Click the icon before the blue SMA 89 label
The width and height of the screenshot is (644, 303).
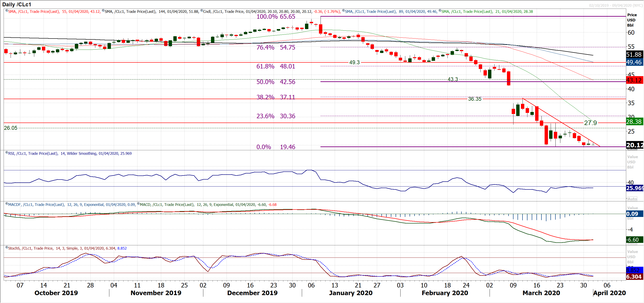(344, 11)
